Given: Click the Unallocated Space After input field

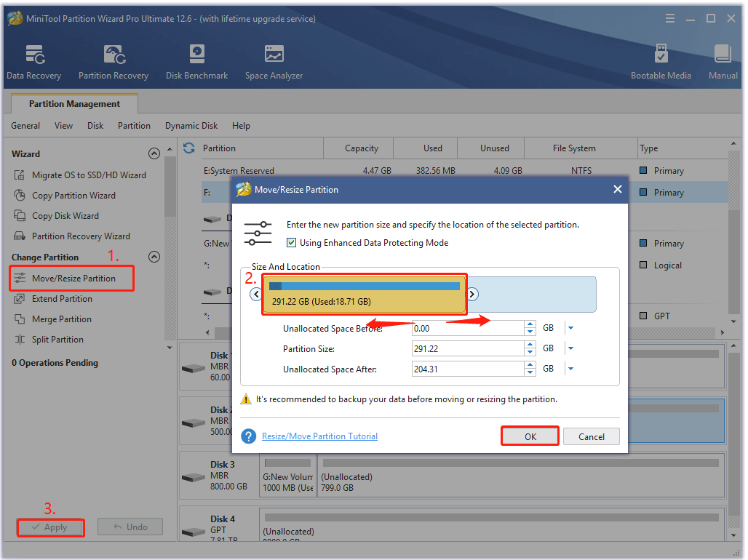Looking at the screenshot, I should [468, 369].
